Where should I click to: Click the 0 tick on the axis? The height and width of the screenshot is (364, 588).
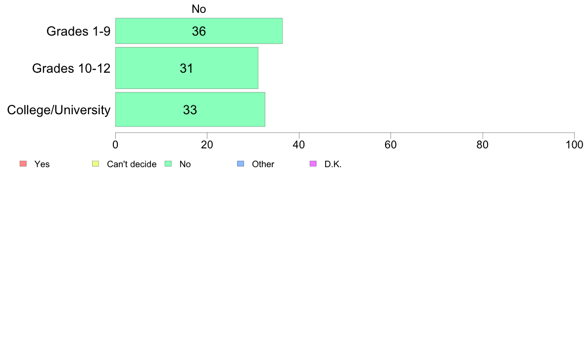click(115, 145)
